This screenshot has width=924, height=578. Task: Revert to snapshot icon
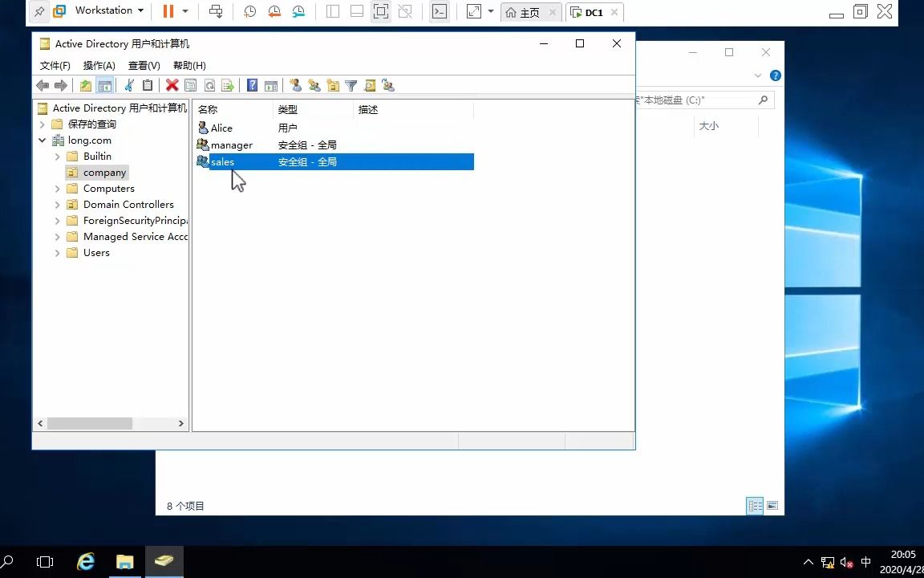point(274,11)
